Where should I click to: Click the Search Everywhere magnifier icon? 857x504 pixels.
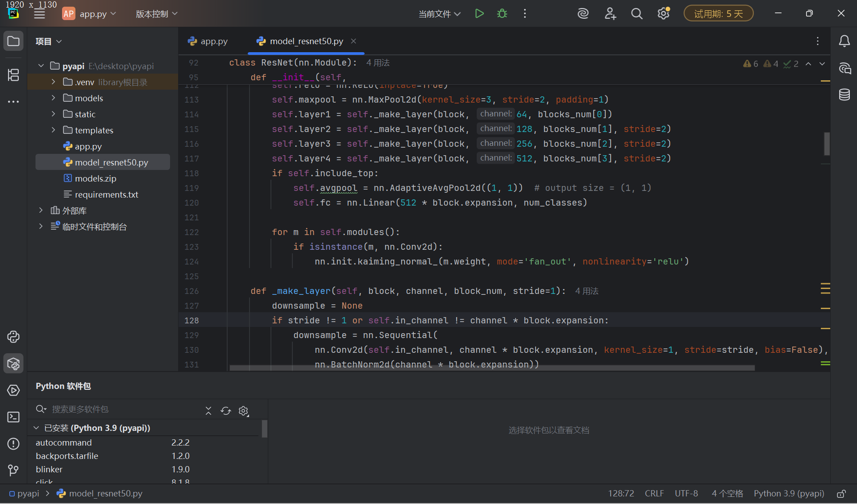(637, 14)
